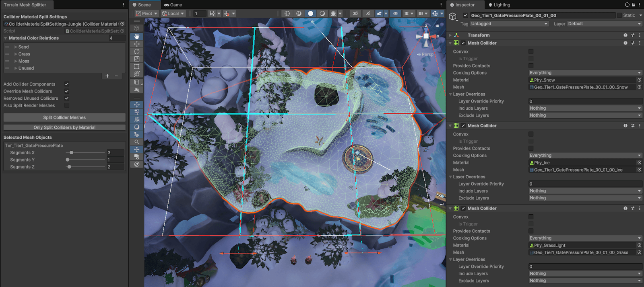Uncheck Removed Unused Colliders
This screenshot has height=287, width=644.
67,98
